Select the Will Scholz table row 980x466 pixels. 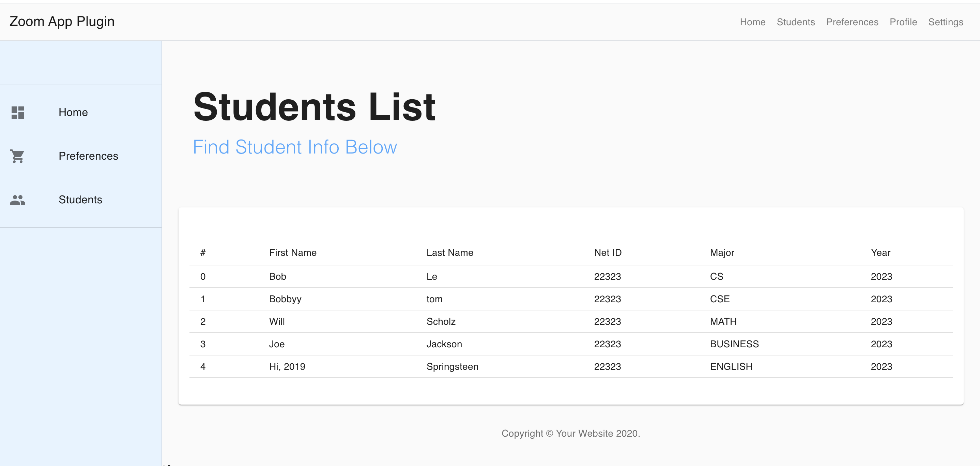point(571,322)
